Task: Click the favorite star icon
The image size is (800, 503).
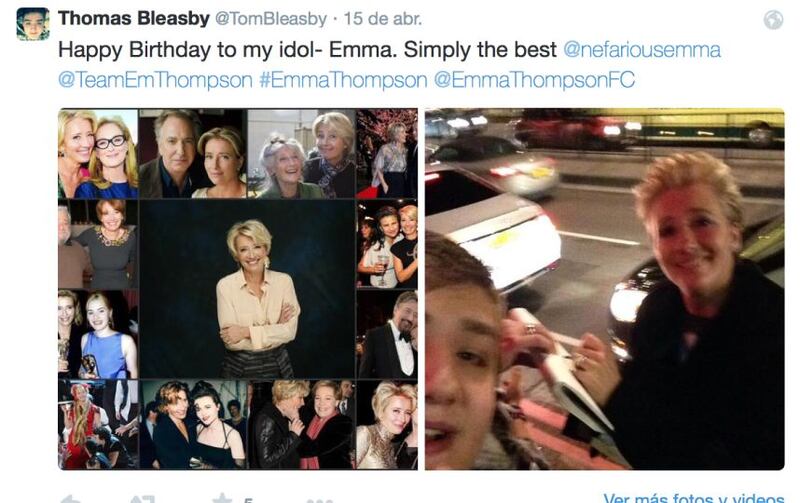Action: (x=222, y=498)
